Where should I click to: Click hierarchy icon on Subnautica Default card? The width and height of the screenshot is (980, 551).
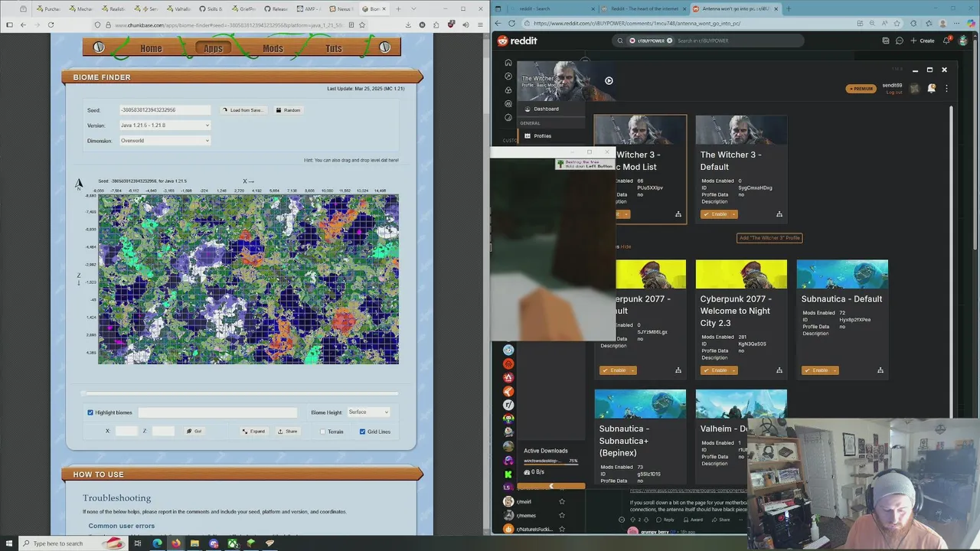(880, 370)
